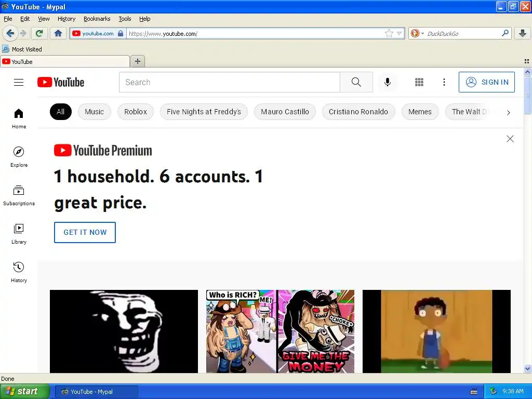The image size is (532, 399).
Task: Click the page scrollbar down arrow
Action: 527,369
